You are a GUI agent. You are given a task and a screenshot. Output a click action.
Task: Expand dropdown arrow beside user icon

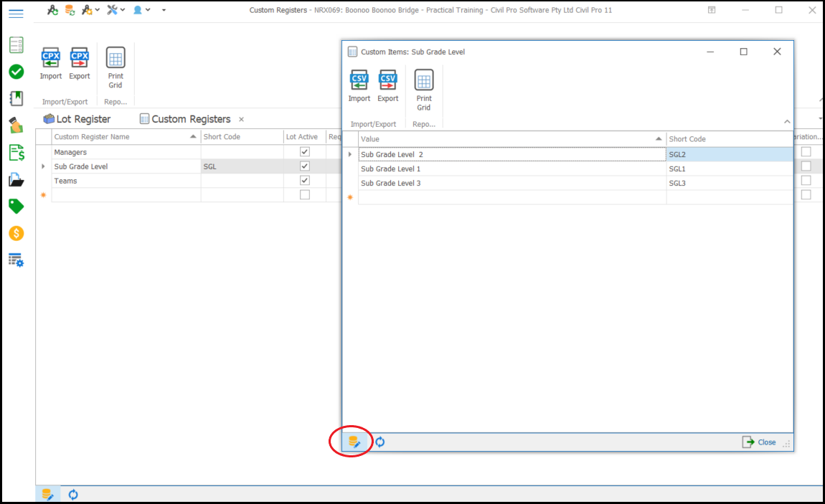148,10
